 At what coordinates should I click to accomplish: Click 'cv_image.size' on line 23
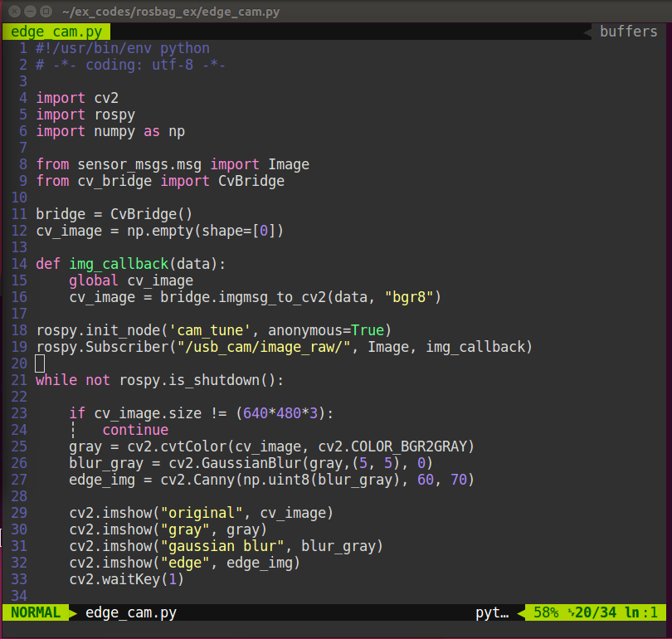pos(148,413)
